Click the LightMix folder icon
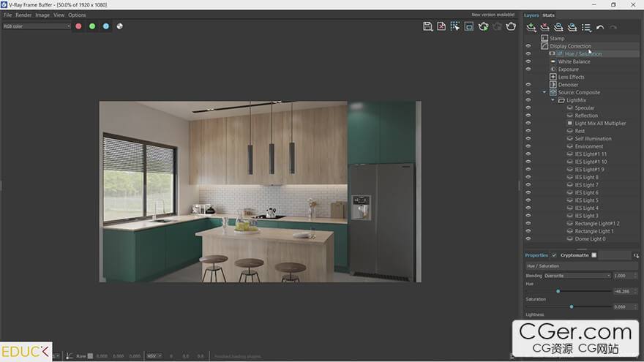 (561, 100)
